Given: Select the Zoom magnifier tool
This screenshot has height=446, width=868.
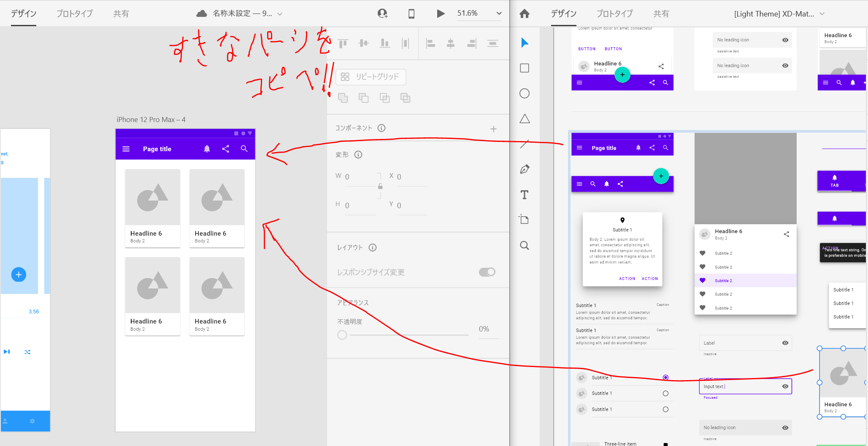Looking at the screenshot, I should [x=525, y=245].
